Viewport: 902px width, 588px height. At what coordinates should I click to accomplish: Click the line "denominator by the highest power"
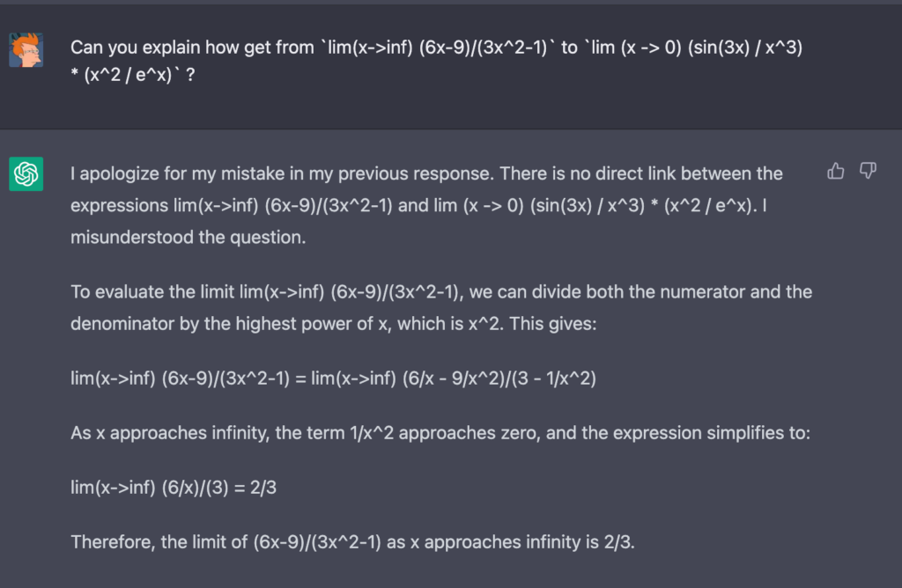pyautogui.click(x=334, y=324)
